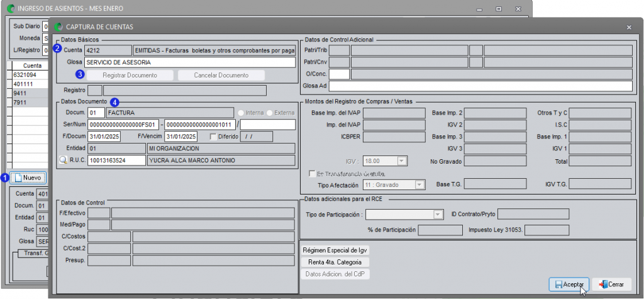Image resolution: width=644 pixels, height=299 pixels.
Task: Click Datos Adicion. del CdP button
Action: click(335, 274)
